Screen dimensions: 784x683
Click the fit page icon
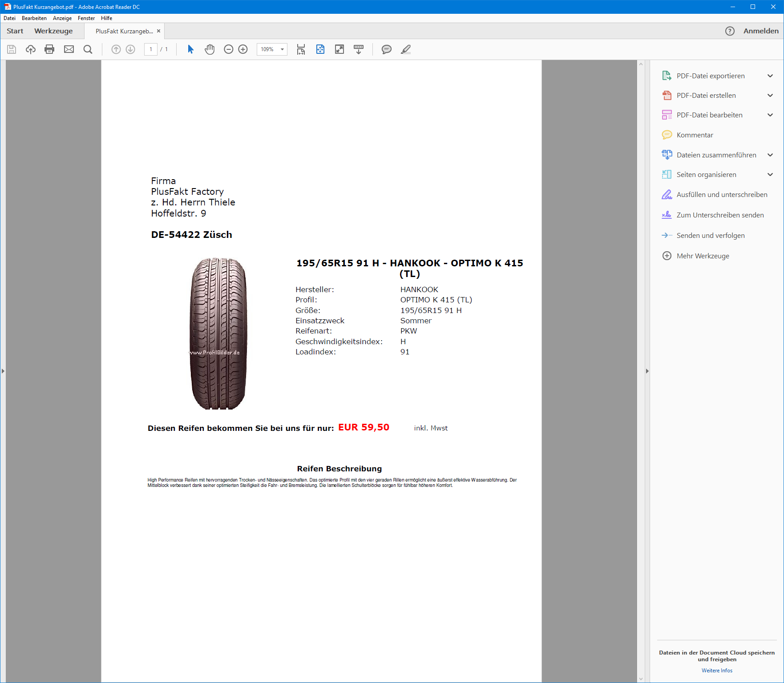point(320,49)
